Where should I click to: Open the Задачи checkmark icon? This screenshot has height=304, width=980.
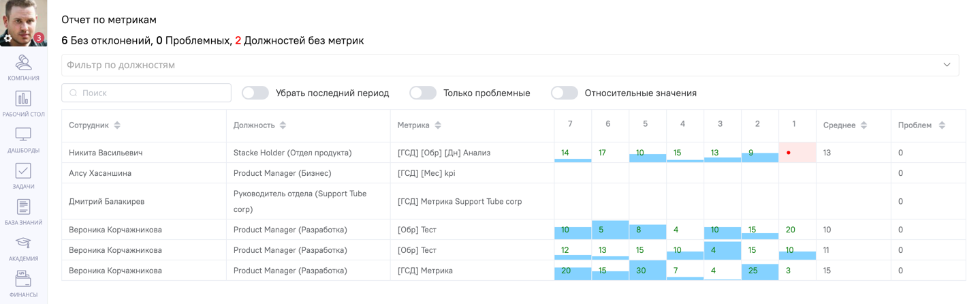click(x=23, y=171)
